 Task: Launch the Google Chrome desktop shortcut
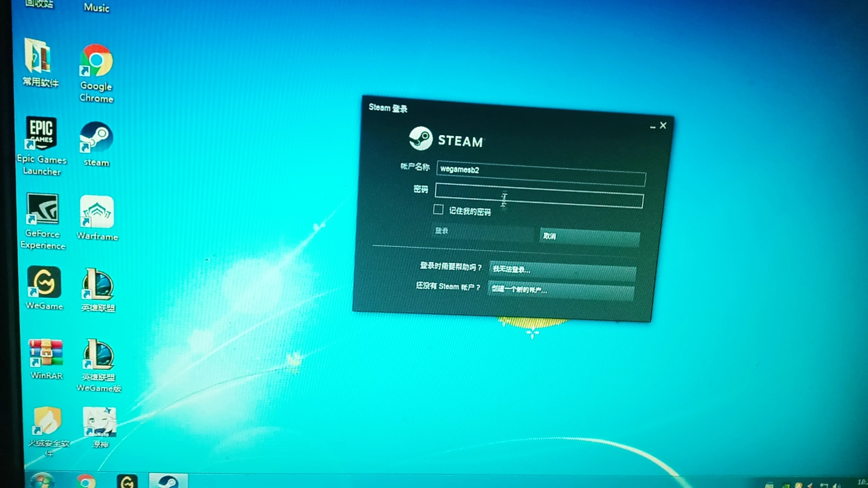(x=96, y=73)
